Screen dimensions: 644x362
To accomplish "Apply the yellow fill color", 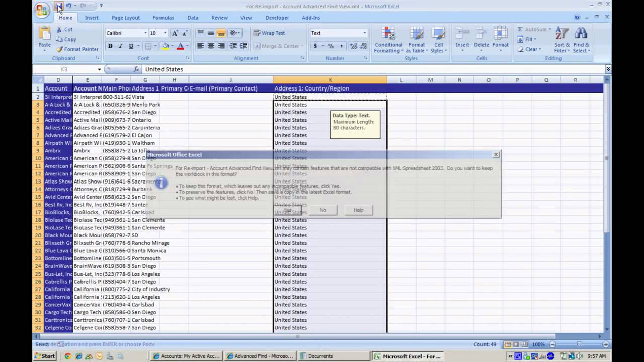I will [165, 46].
